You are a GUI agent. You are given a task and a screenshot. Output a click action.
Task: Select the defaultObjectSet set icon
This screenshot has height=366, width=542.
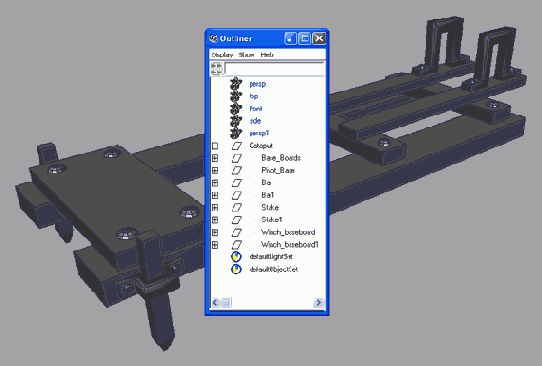click(236, 269)
